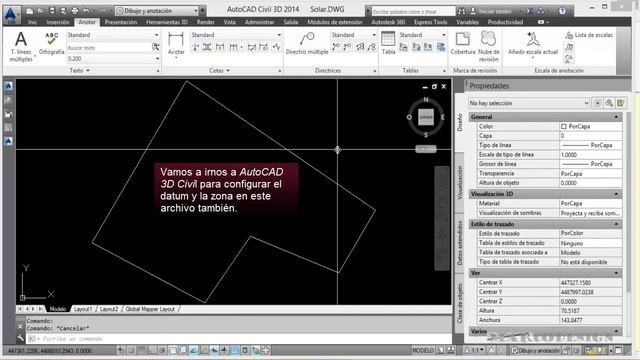Switch to the Modelo layout tab
Image resolution: width=640 pixels, height=360 pixels.
pyautogui.click(x=58, y=309)
